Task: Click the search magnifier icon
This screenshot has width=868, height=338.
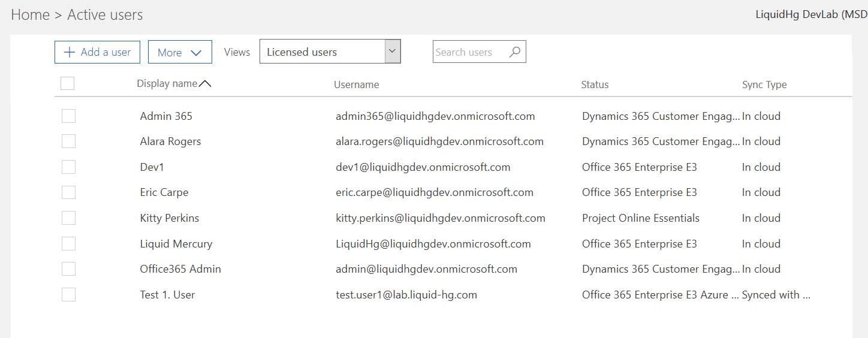Action: 514,52
